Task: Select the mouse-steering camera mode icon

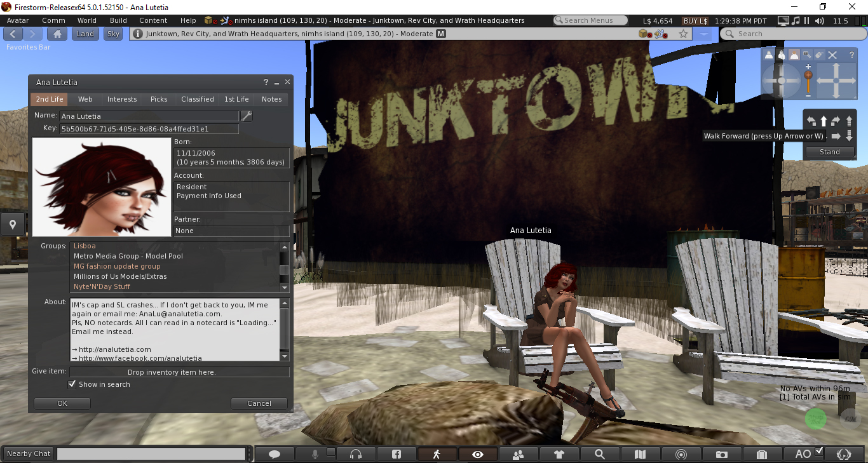Action: (819, 55)
